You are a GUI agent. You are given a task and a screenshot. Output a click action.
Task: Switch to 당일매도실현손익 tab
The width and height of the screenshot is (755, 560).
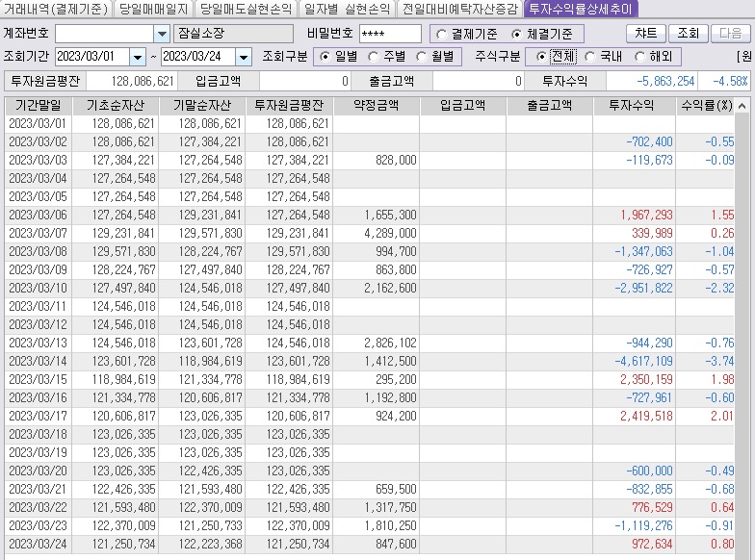pos(246,9)
